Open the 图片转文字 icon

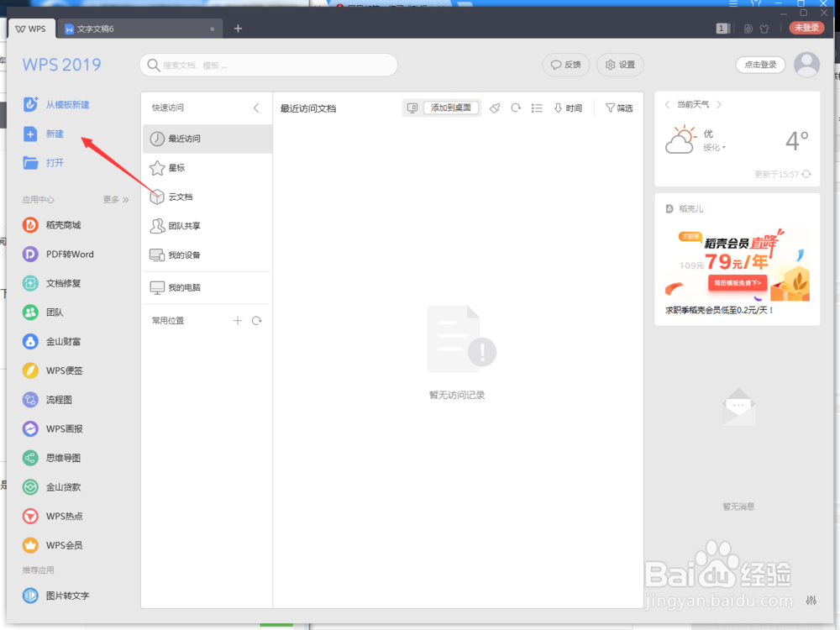pos(30,596)
